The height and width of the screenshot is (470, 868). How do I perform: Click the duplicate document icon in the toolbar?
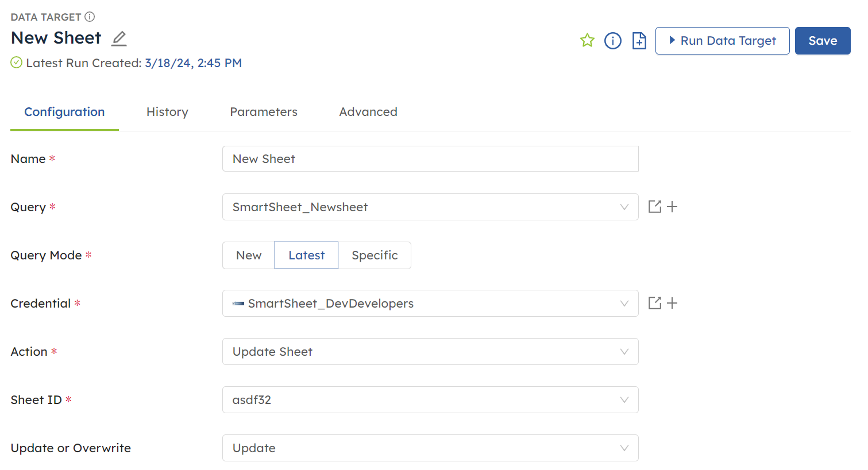(639, 40)
